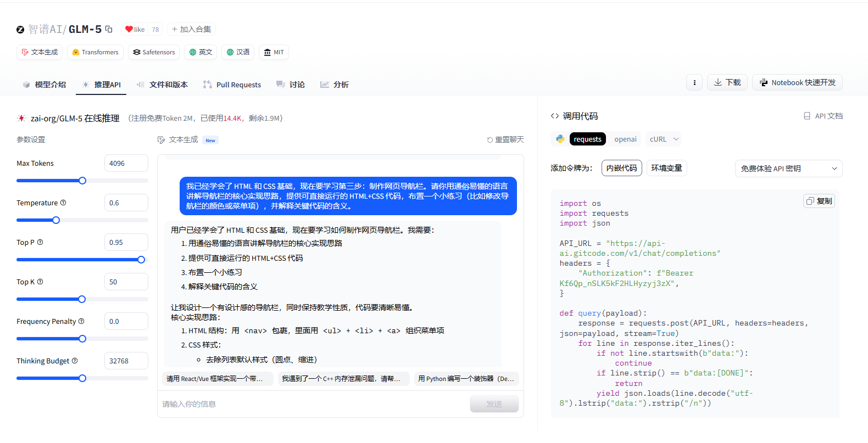Click the 请输入你的信息 message box

pos(313,404)
